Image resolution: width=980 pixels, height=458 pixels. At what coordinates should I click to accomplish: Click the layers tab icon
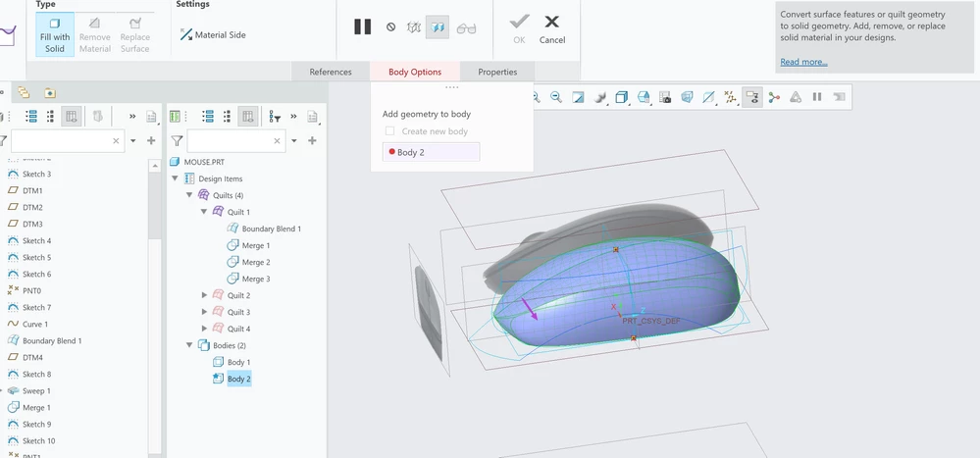24,92
